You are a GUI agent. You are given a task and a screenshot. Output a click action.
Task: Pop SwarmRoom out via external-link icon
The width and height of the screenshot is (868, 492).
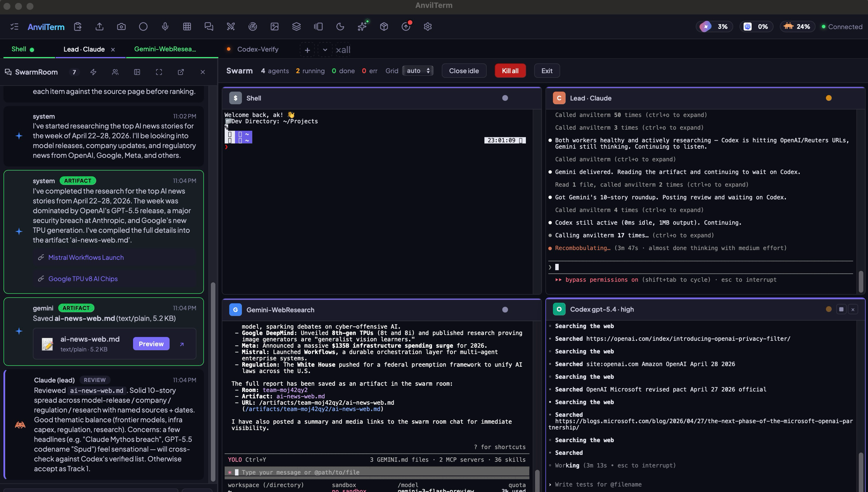[x=181, y=72]
